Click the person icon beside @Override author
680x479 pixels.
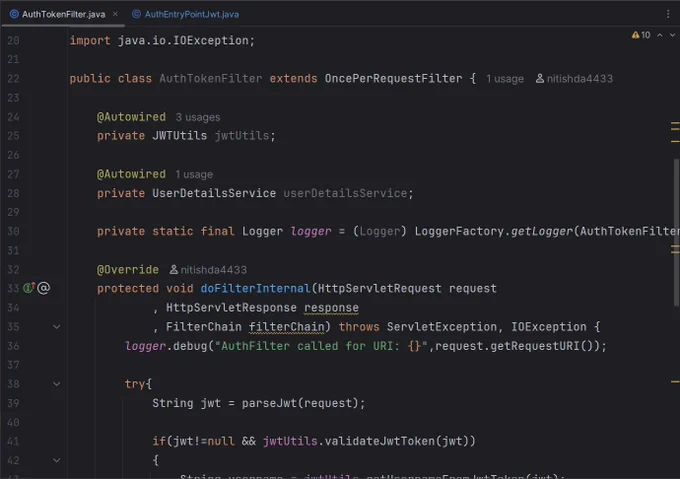tap(173, 270)
